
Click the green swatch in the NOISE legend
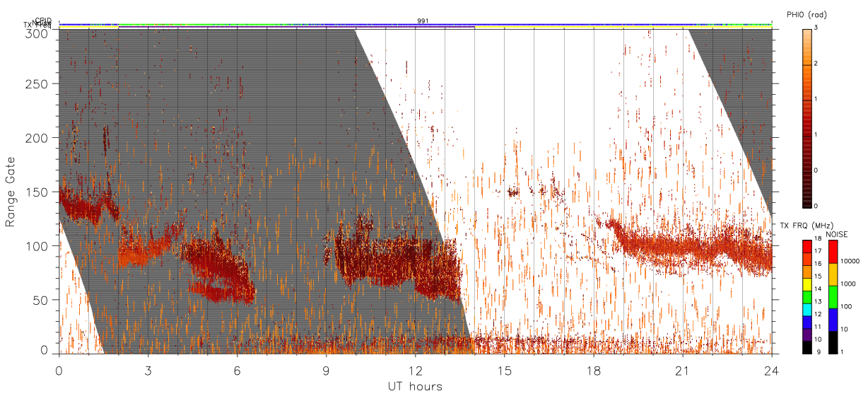833,297
